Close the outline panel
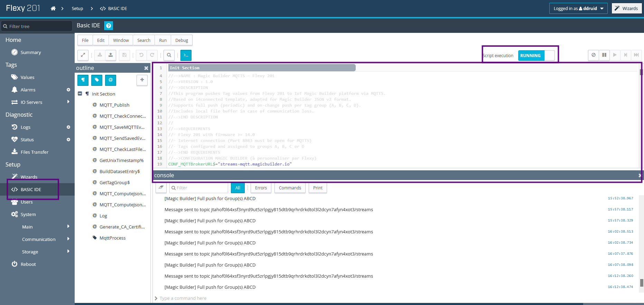Viewport: 644px width, 305px height. pyautogui.click(x=146, y=68)
